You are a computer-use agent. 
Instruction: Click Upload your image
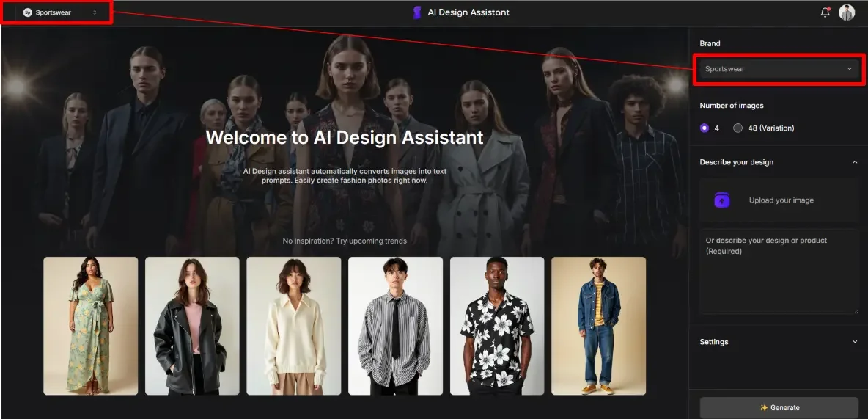pos(781,200)
